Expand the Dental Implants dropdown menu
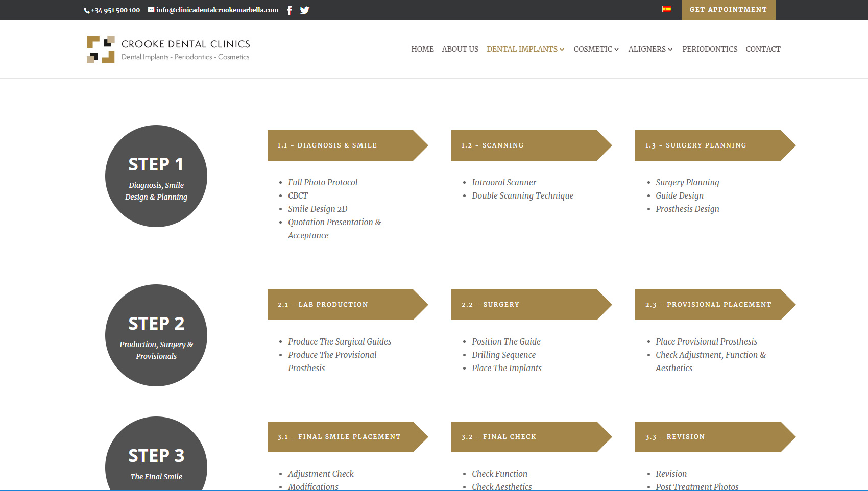 pyautogui.click(x=525, y=49)
